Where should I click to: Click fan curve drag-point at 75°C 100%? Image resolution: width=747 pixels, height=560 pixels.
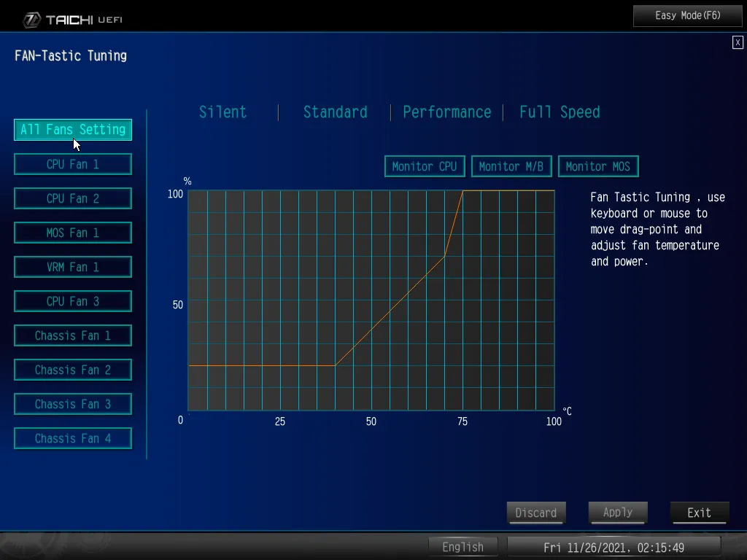pyautogui.click(x=462, y=191)
